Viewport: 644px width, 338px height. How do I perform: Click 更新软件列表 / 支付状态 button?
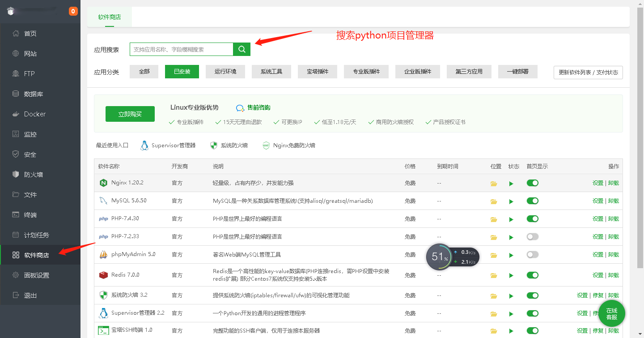tap(588, 73)
